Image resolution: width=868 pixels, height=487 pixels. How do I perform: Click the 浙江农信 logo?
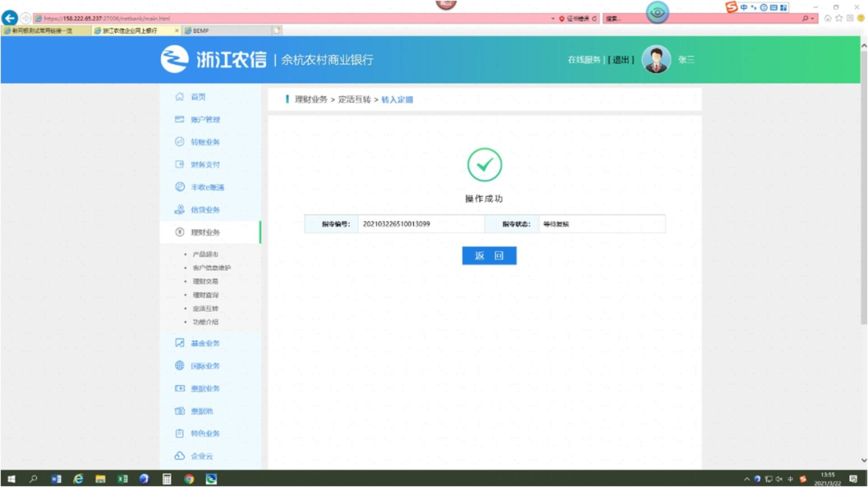tap(214, 59)
